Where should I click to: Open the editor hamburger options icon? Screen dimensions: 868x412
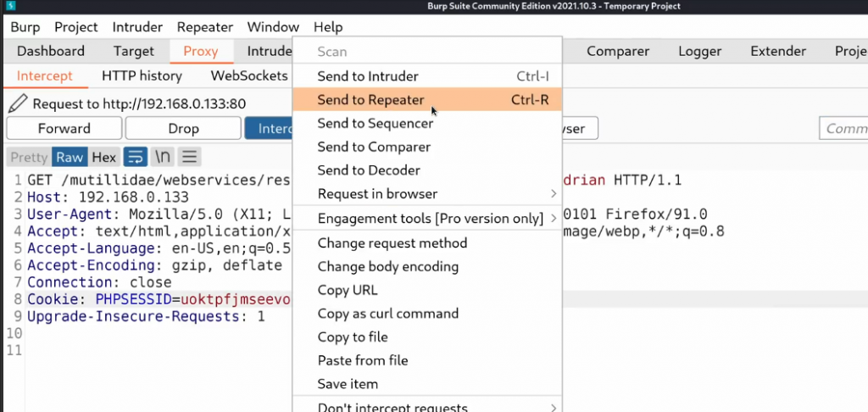pos(189,157)
